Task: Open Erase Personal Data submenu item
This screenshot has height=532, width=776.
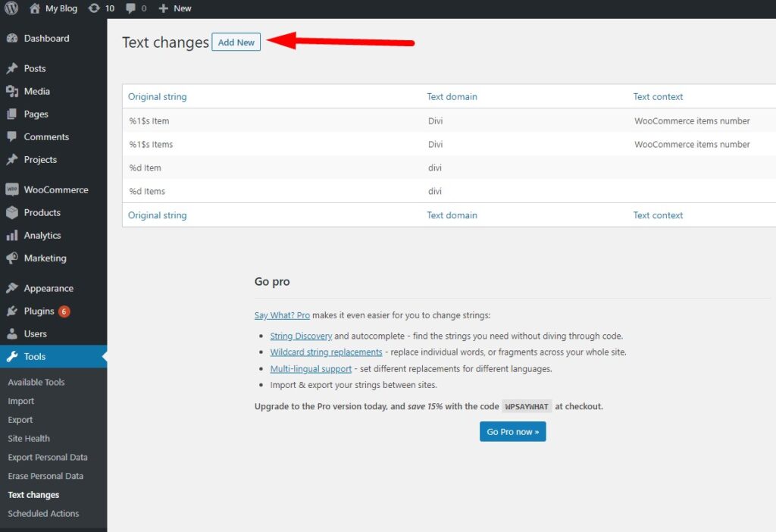Action: [45, 476]
